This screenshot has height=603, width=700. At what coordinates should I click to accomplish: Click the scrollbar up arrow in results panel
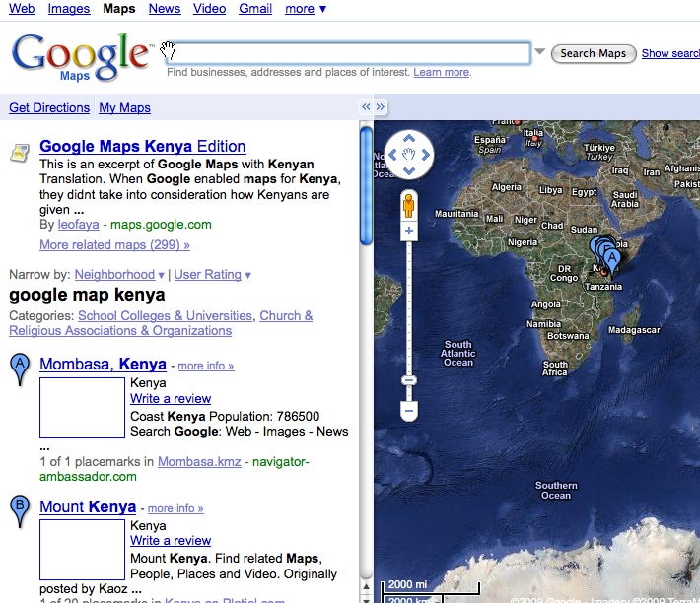coord(366,586)
